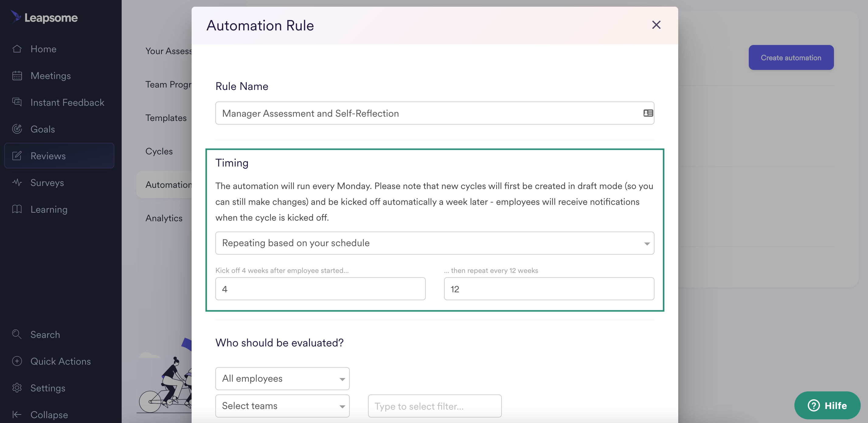Image resolution: width=868 pixels, height=423 pixels.
Task: Expand the All employees dropdown
Action: (x=282, y=379)
